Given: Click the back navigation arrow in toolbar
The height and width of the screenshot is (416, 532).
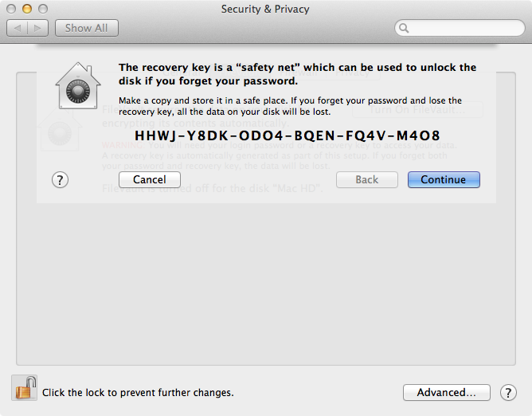Looking at the screenshot, I should click(x=18, y=28).
